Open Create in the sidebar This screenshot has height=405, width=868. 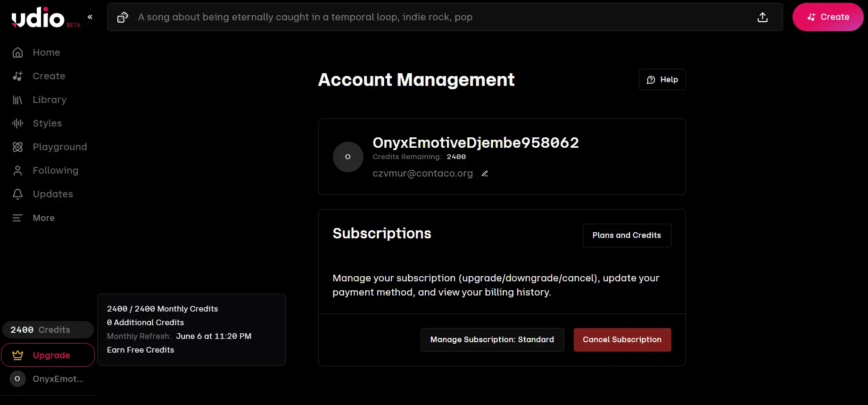point(49,76)
